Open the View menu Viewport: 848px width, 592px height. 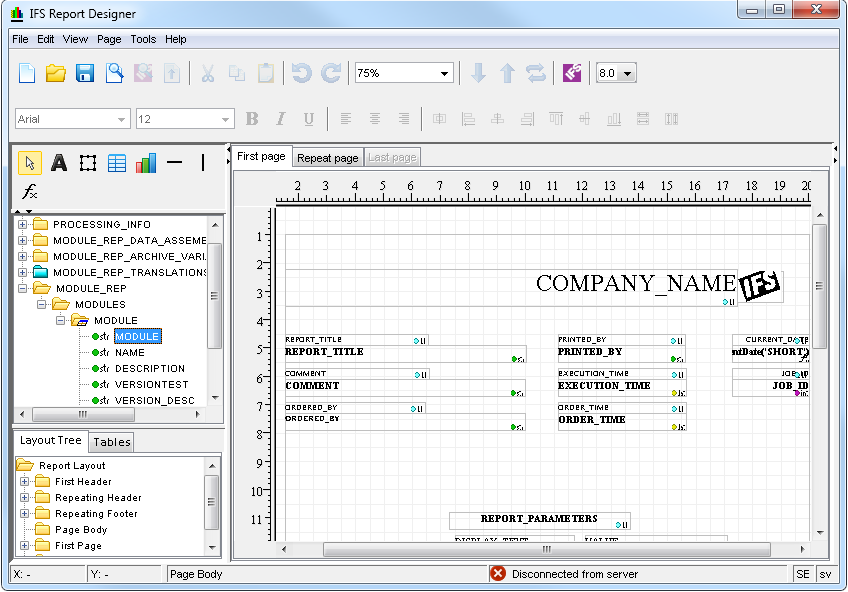75,39
